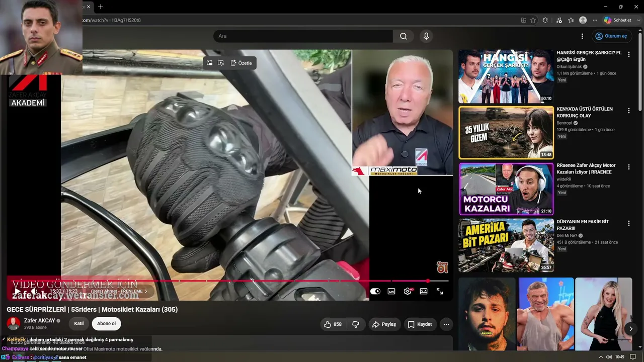Image resolution: width=644 pixels, height=362 pixels.
Task: Open title KENYA'DA ÜSTÜ ÖRTÜLEN KORKUNÇ OLAY
Action: click(x=585, y=112)
